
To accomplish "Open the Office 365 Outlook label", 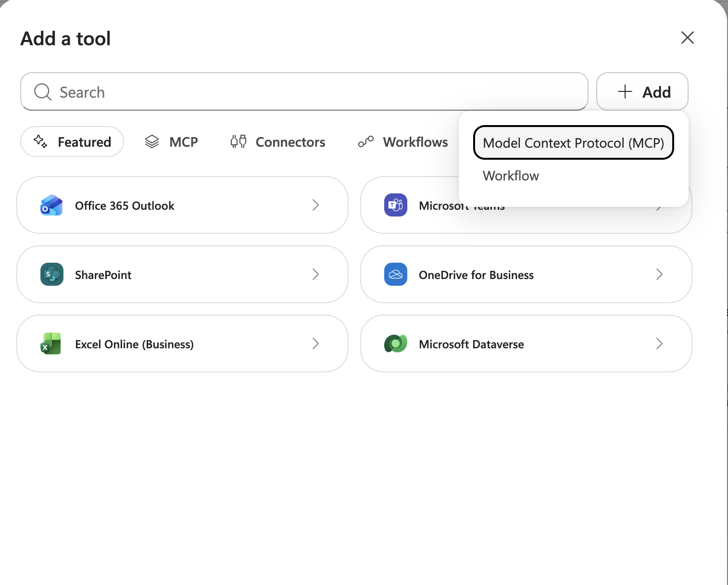I will pos(125,205).
